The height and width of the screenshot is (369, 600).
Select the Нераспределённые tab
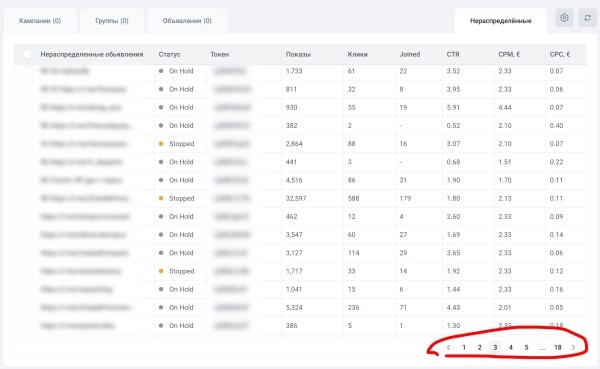[501, 21]
